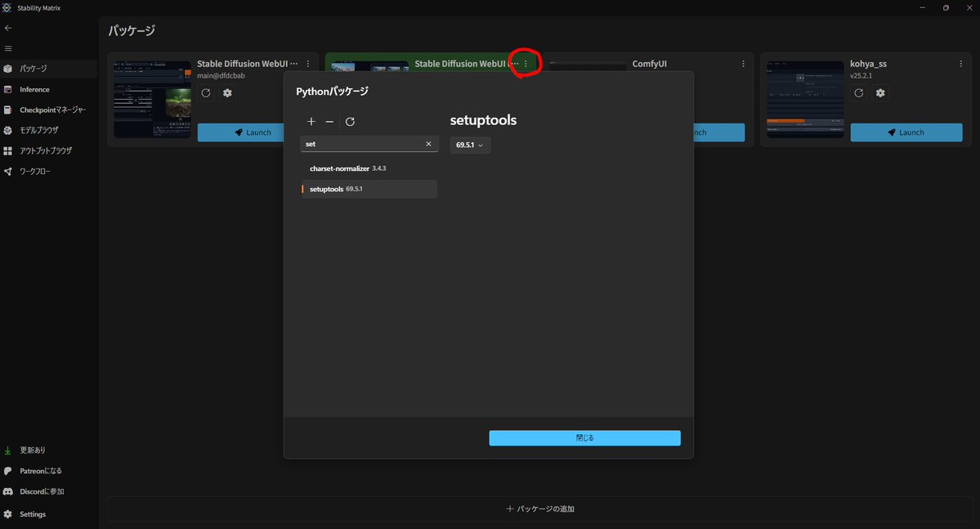
Task: Click update icon on kohya_ss card
Action: click(859, 93)
